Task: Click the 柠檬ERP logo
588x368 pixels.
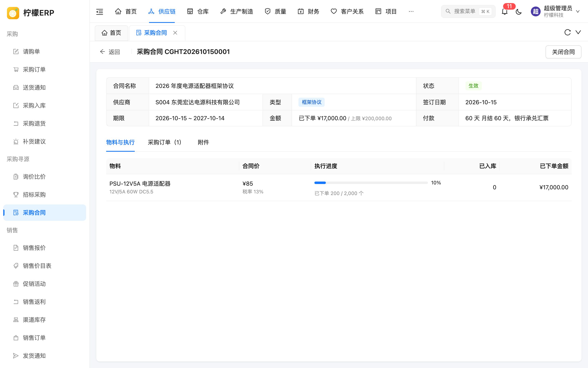Action: tap(31, 13)
